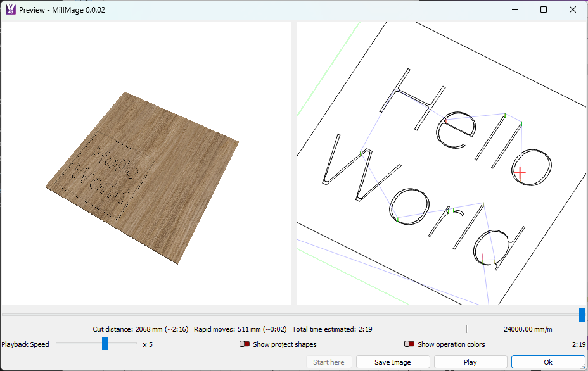Click the preview timeline progress handle
The height and width of the screenshot is (371, 588).
point(582,315)
